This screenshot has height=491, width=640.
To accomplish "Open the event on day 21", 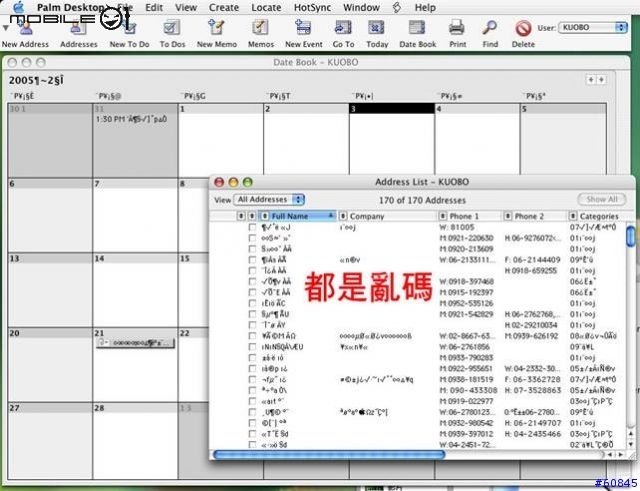I will pyautogui.click(x=136, y=343).
